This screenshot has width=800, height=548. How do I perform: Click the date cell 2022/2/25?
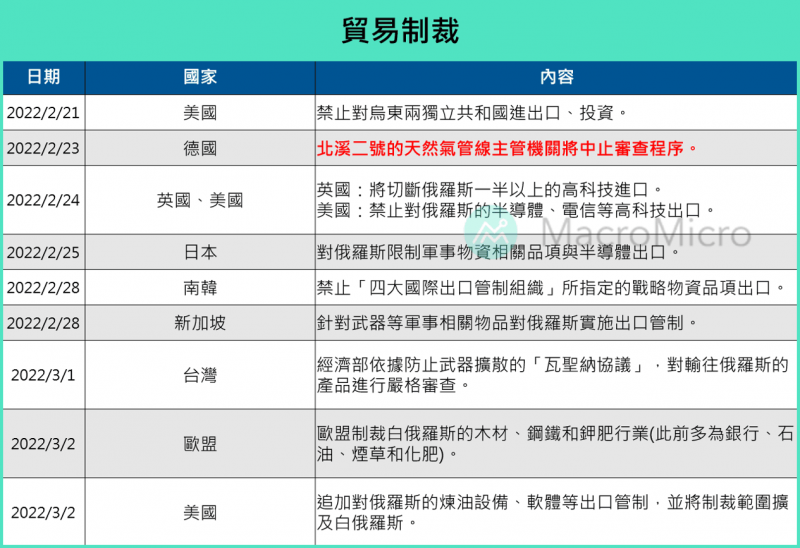pyautogui.click(x=43, y=252)
